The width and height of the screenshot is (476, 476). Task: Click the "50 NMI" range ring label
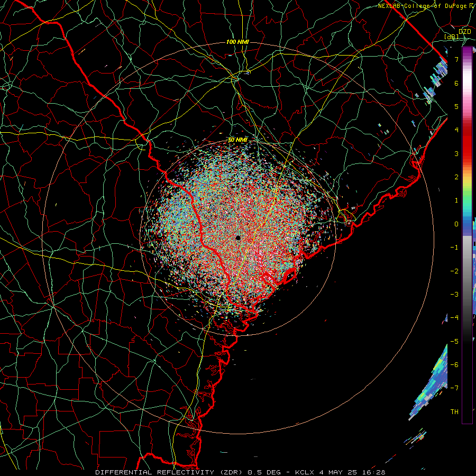237,140
